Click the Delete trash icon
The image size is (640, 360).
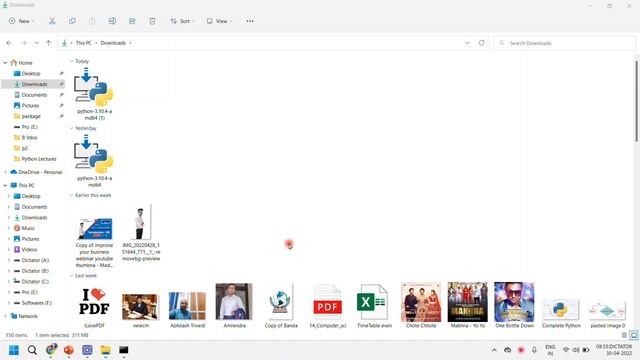pos(152,21)
